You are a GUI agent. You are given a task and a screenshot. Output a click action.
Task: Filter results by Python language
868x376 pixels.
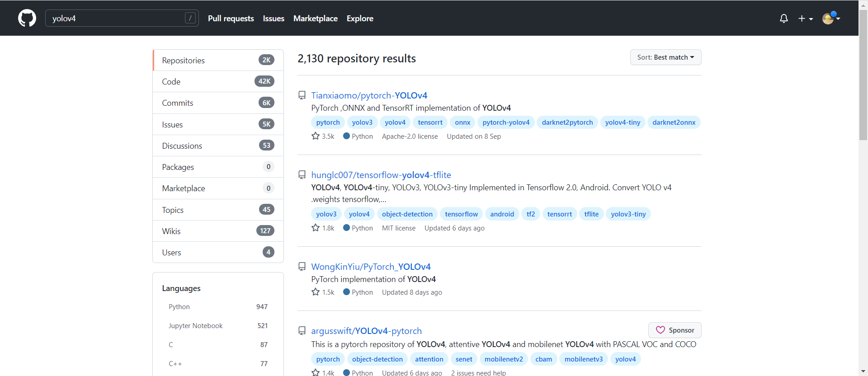click(218, 307)
